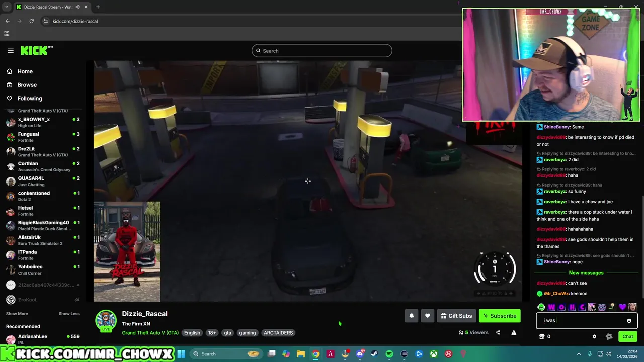Viewport: 644px width, 362px height.
Task: Open Grand Theft Auto V category link
Action: [x=150, y=333]
